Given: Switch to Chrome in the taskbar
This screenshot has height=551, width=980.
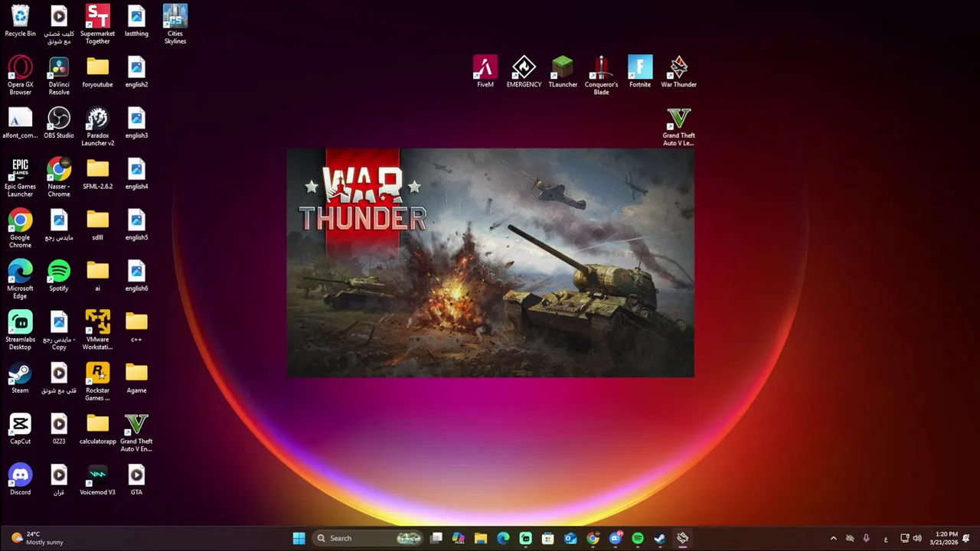Looking at the screenshot, I should click(593, 538).
